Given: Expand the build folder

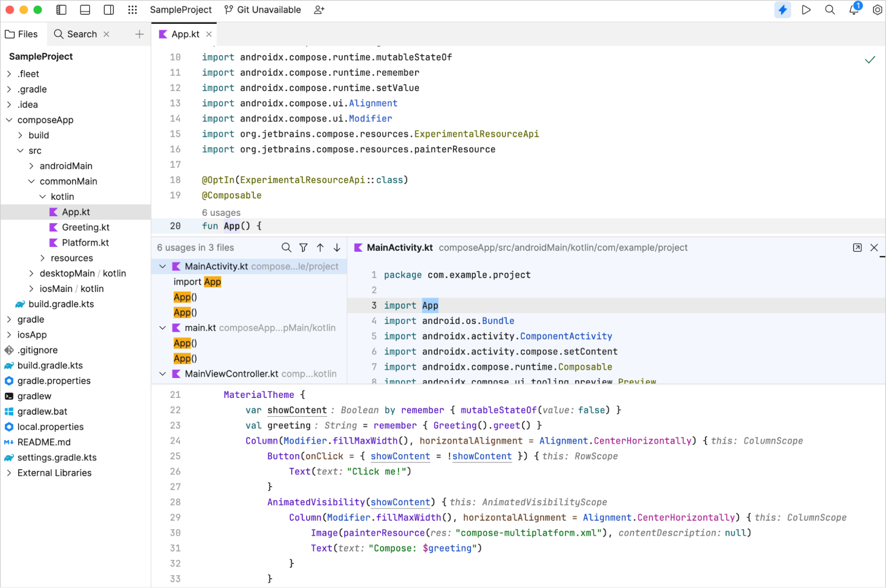Looking at the screenshot, I should (20, 135).
